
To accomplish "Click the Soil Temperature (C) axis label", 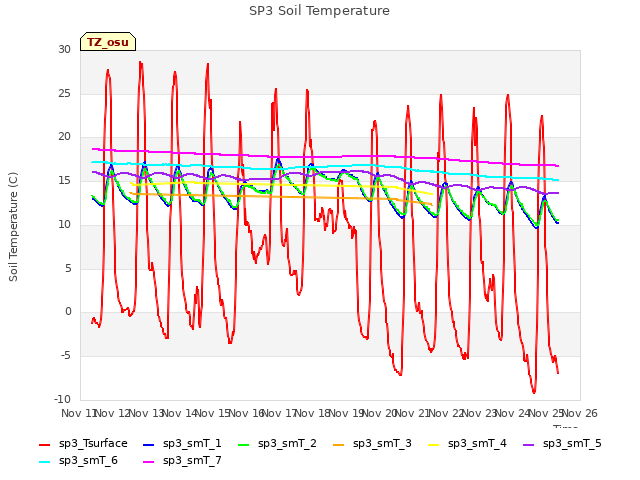I will [13, 227].
